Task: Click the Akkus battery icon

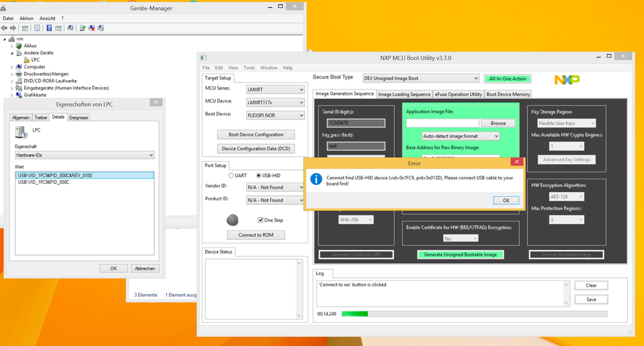Action: click(19, 46)
